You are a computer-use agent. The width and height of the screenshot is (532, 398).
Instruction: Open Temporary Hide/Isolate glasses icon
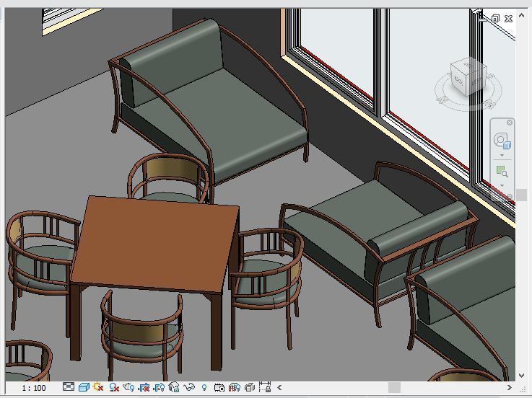click(189, 387)
